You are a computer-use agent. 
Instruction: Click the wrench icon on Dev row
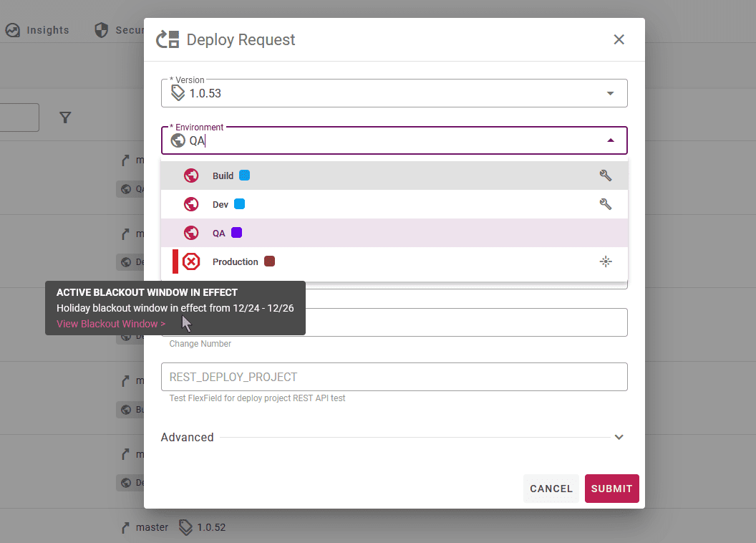[x=606, y=204]
